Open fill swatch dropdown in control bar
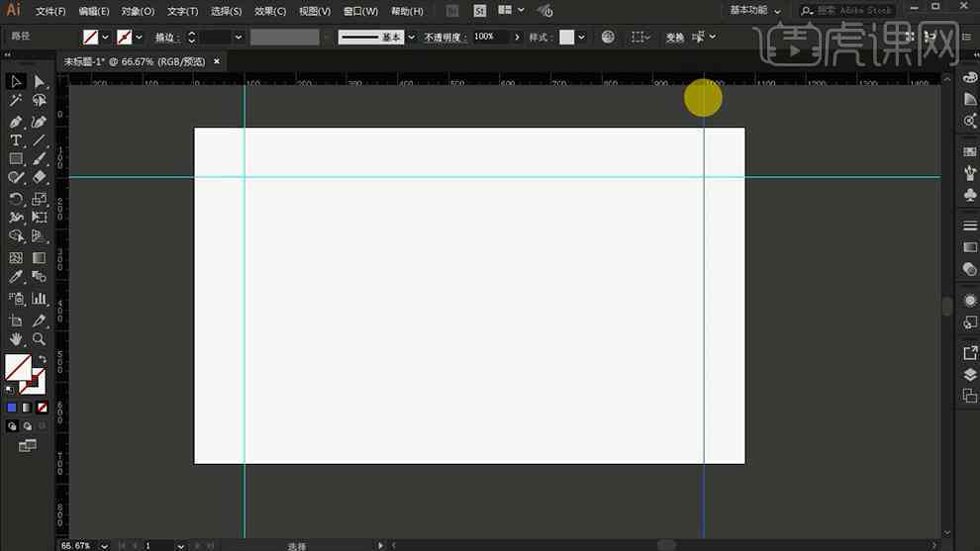The image size is (980, 551). click(x=105, y=38)
